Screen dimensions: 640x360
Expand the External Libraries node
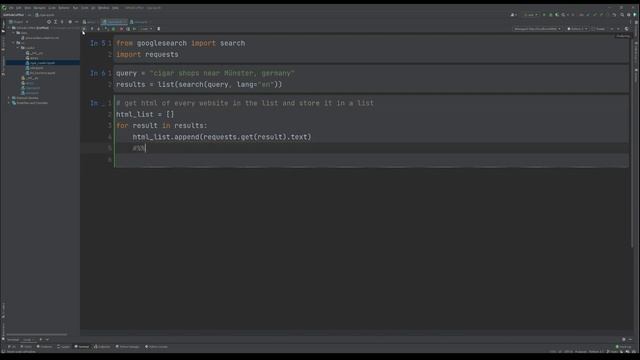pos(9,98)
